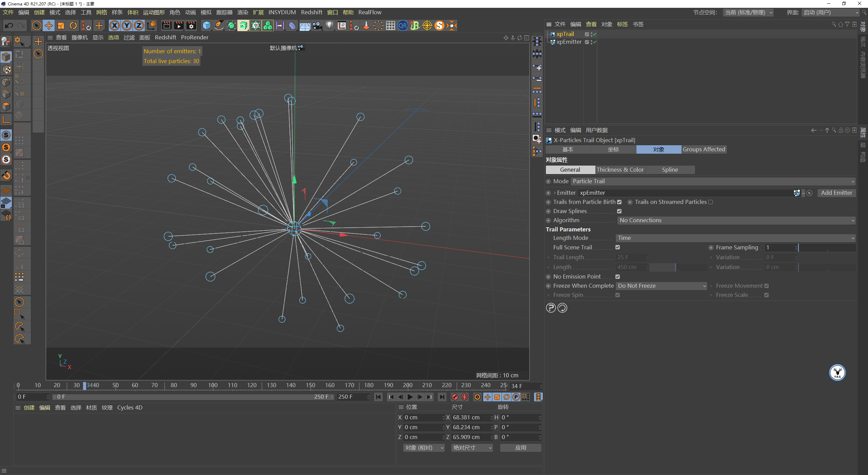Toggle the X axis lock icon
The image size is (868, 475).
point(115,25)
